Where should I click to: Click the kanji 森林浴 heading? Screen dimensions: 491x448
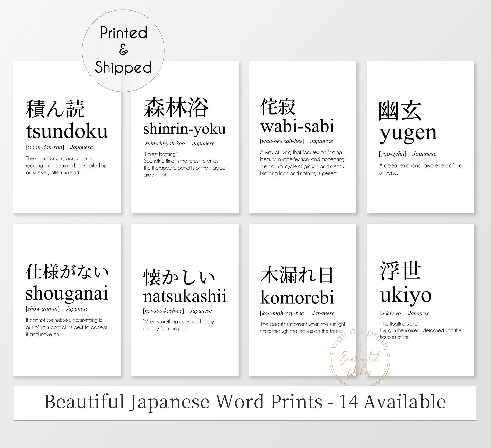[x=176, y=107]
